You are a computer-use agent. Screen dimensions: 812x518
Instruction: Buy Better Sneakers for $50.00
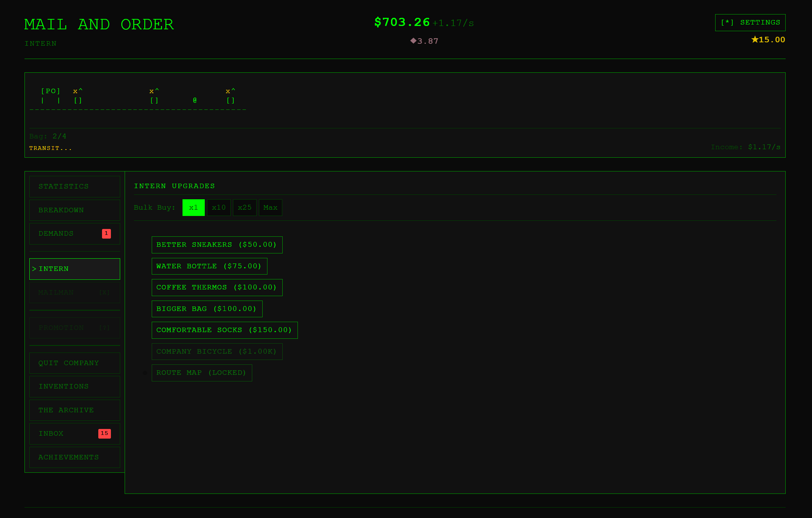tap(217, 245)
